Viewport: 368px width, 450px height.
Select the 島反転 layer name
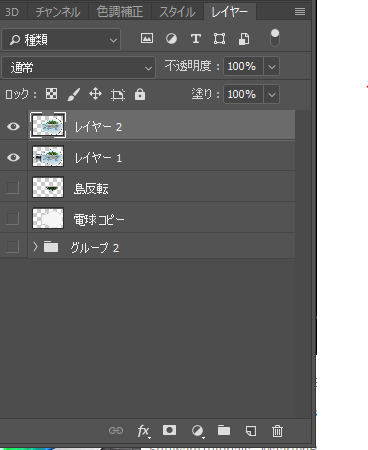point(91,189)
